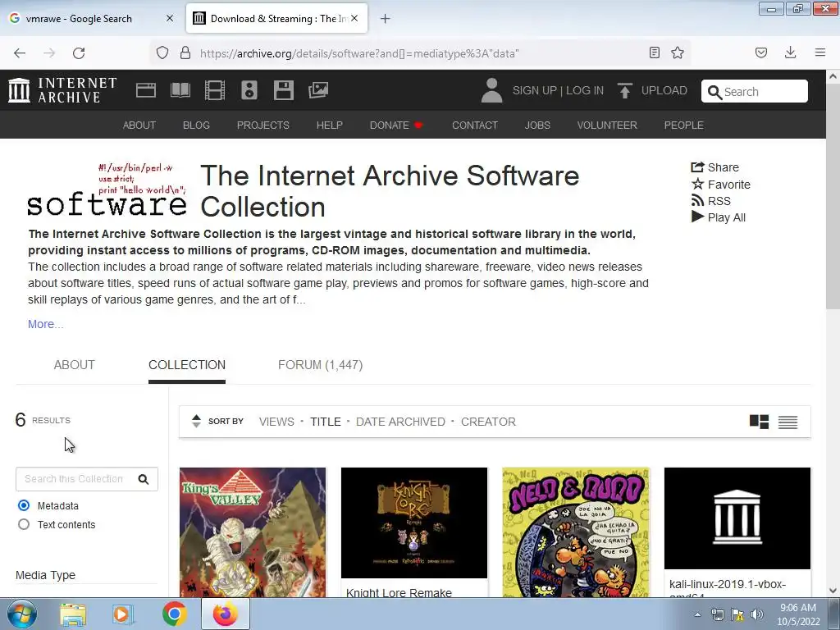Select the Metadata radio button
The height and width of the screenshot is (630, 840).
(24, 505)
